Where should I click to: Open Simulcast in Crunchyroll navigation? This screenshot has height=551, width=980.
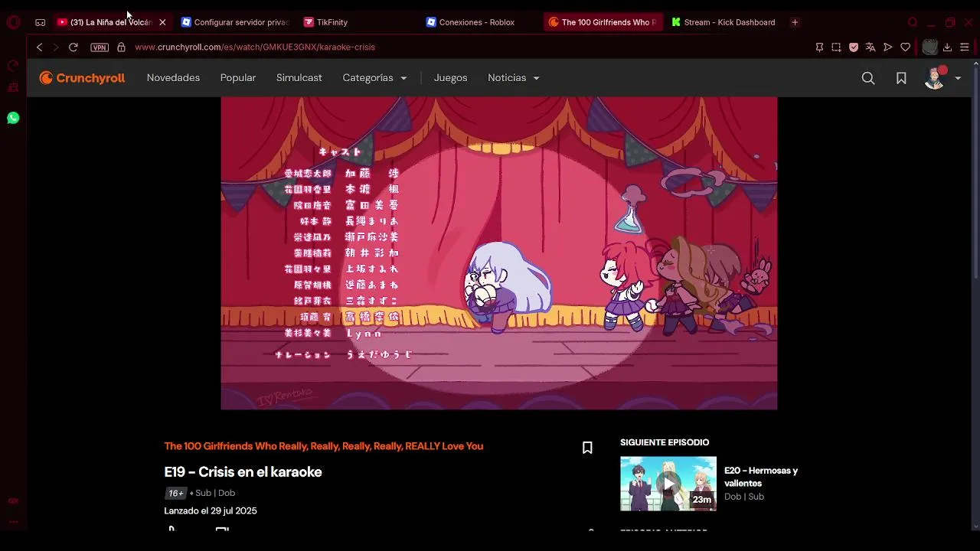(299, 78)
